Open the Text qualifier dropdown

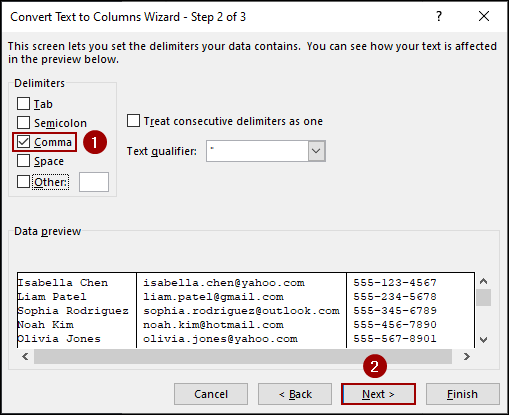pos(316,151)
